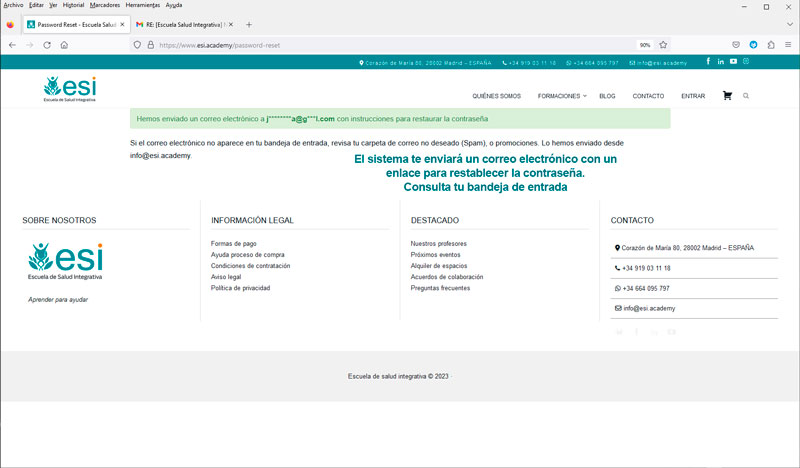
Task: Click the blue account icon in toolbar
Action: pyautogui.click(x=753, y=45)
